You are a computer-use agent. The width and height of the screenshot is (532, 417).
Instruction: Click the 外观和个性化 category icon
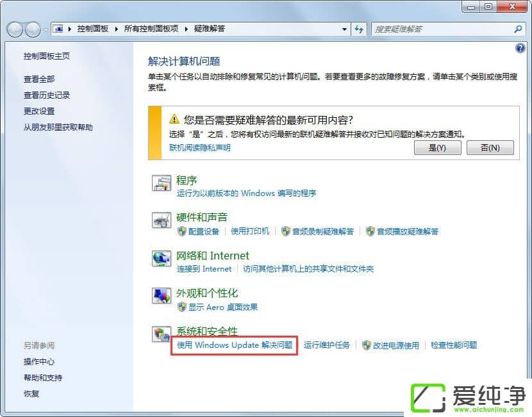click(x=161, y=297)
